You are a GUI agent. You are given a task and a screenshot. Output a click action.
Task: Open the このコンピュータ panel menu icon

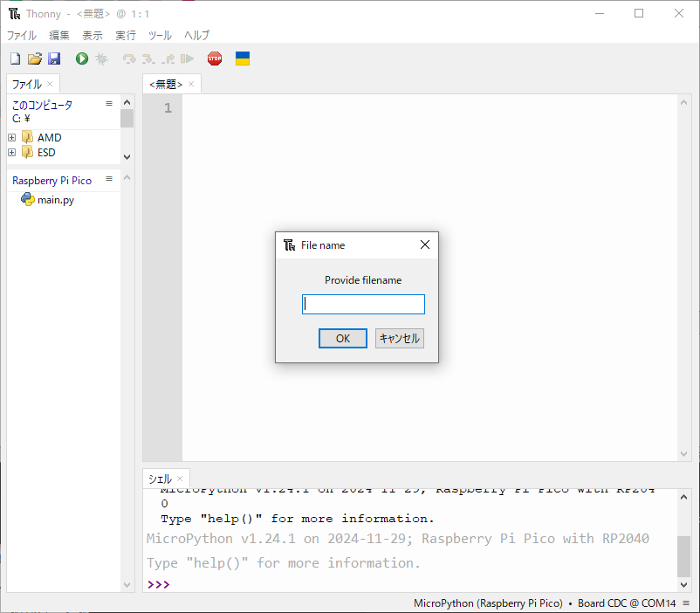(x=109, y=104)
